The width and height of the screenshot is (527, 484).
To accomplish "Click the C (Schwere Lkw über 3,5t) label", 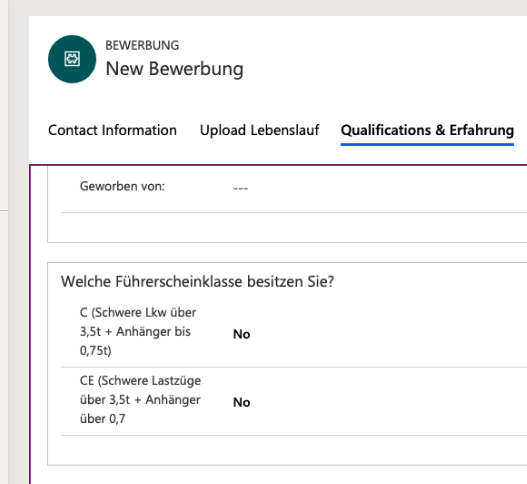I will [138, 331].
